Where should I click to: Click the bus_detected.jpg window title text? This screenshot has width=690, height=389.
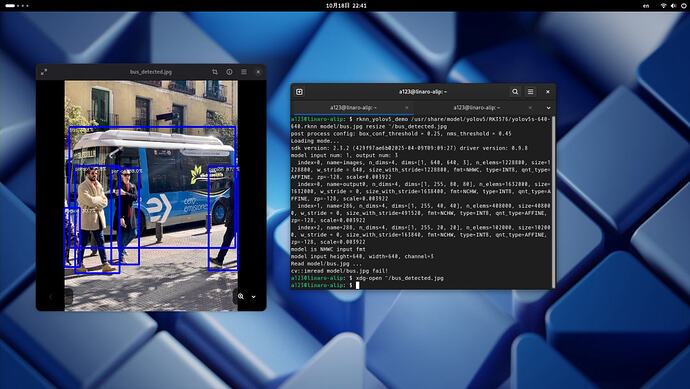[151, 72]
